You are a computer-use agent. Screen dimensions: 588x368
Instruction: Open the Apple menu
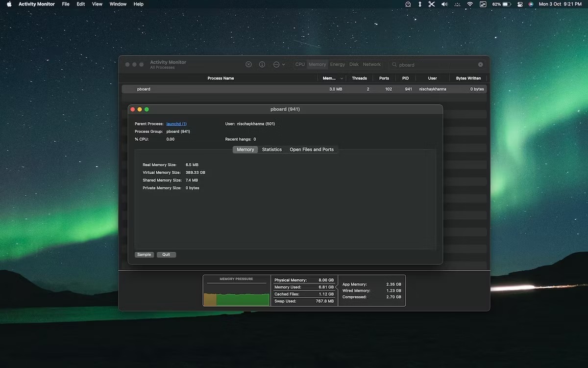click(9, 4)
